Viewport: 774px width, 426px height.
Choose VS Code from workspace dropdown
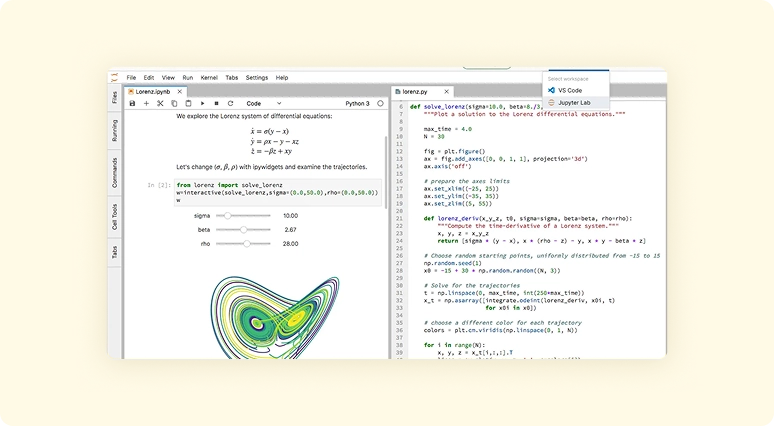click(569, 90)
